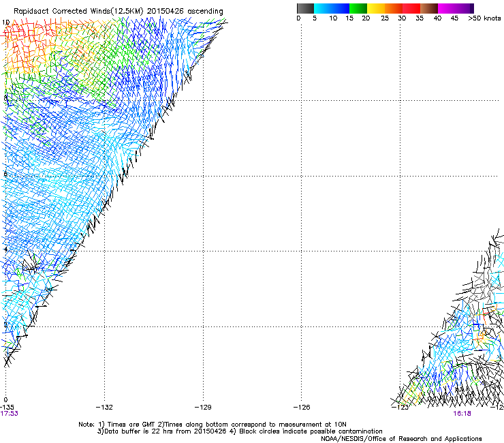Viewport: 504px width, 443px height.
Task: Click the latitude '10' label at the top left
Action: [5, 22]
